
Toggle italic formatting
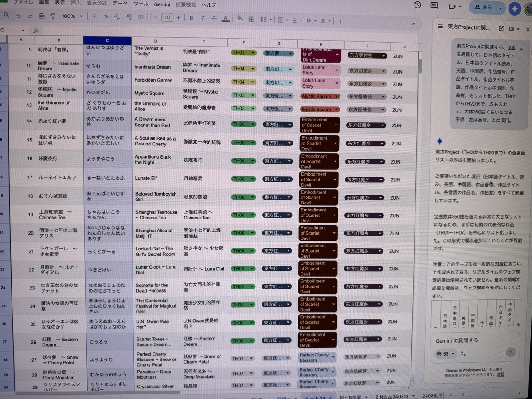click(203, 18)
